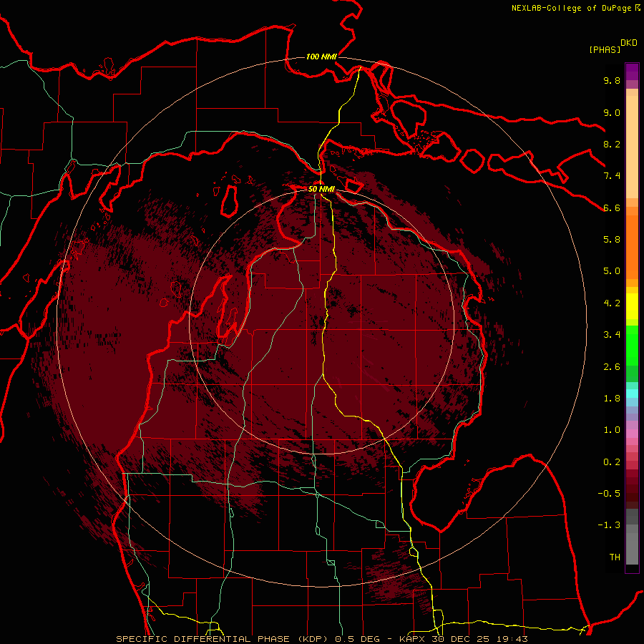Click the pink color bar segment
The width and height of the screenshot is (644, 644).
(632, 434)
